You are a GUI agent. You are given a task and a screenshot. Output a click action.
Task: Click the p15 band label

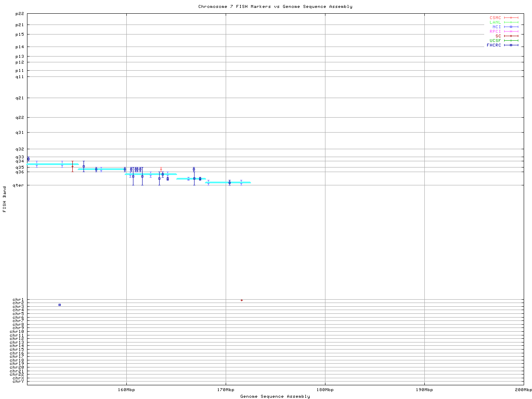pos(20,34)
